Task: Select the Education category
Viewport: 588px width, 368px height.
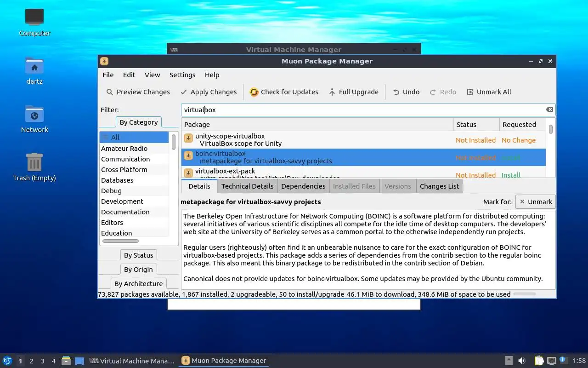Action: pos(135,233)
